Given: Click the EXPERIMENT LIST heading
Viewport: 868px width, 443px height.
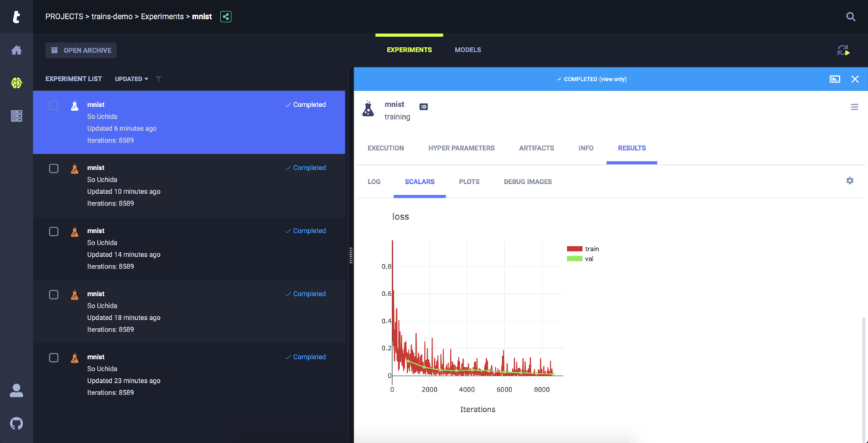Looking at the screenshot, I should point(74,79).
